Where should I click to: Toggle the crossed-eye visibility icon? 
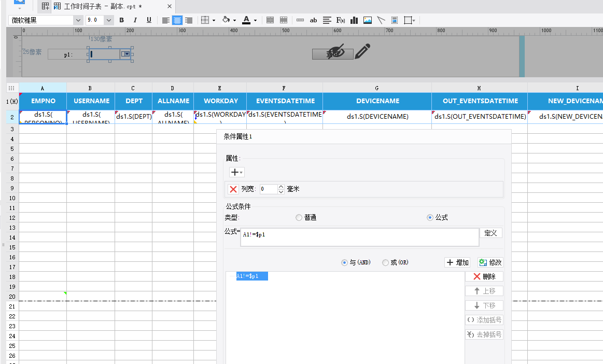pyautogui.click(x=336, y=51)
